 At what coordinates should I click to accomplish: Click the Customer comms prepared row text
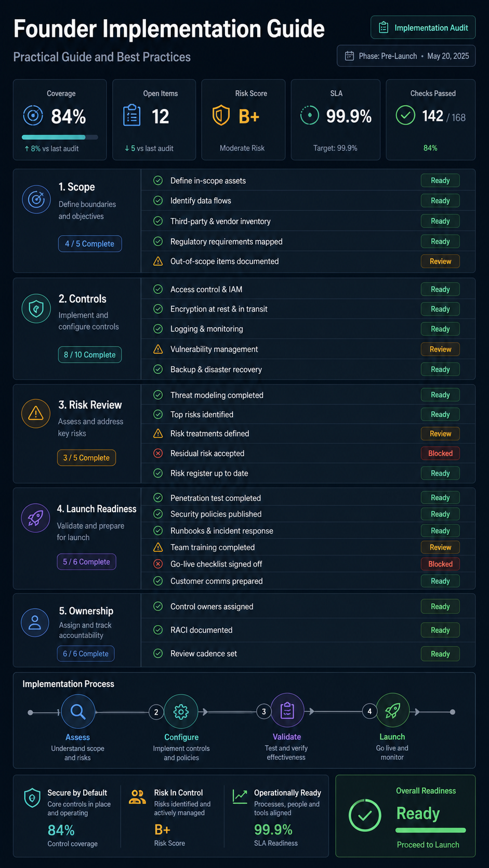[217, 581]
